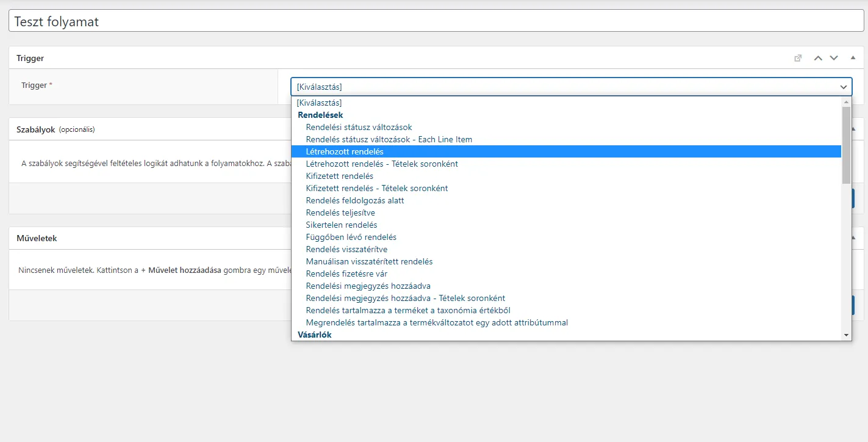Collapse the Trigger panel with its triangle toggle
Viewport: 868px width, 442px height.
tap(853, 58)
